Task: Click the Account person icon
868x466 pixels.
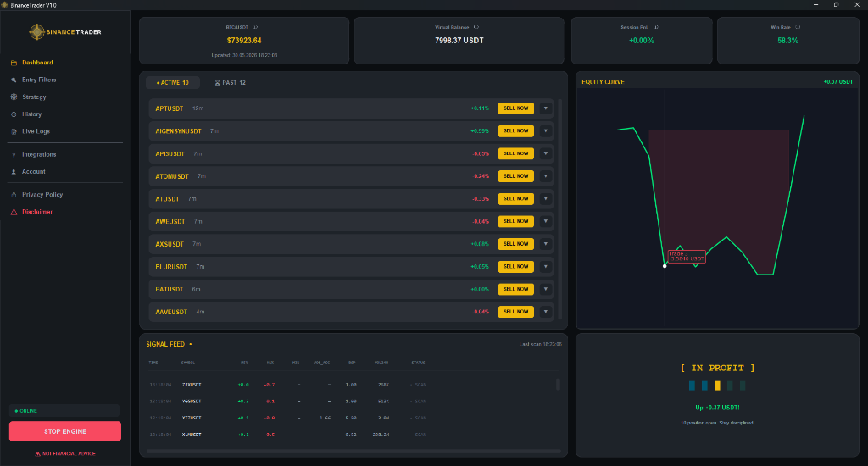Action: point(14,172)
